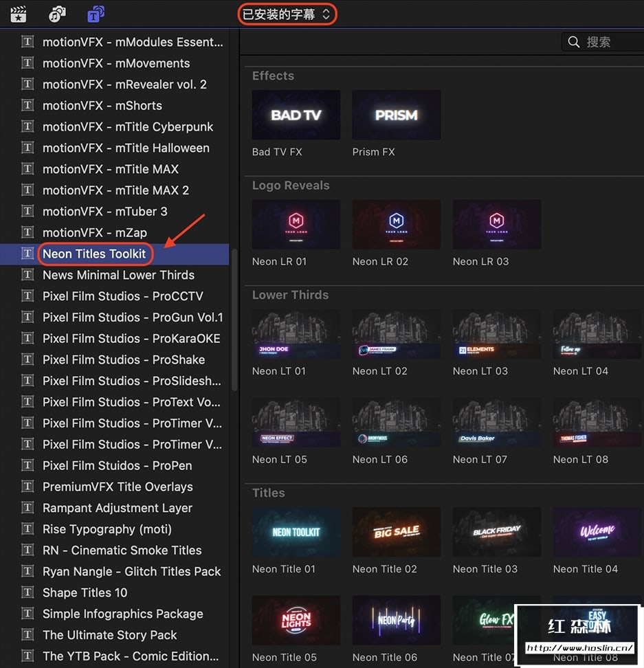Open the Libraries sidebar clapperboard icon

pos(19,14)
